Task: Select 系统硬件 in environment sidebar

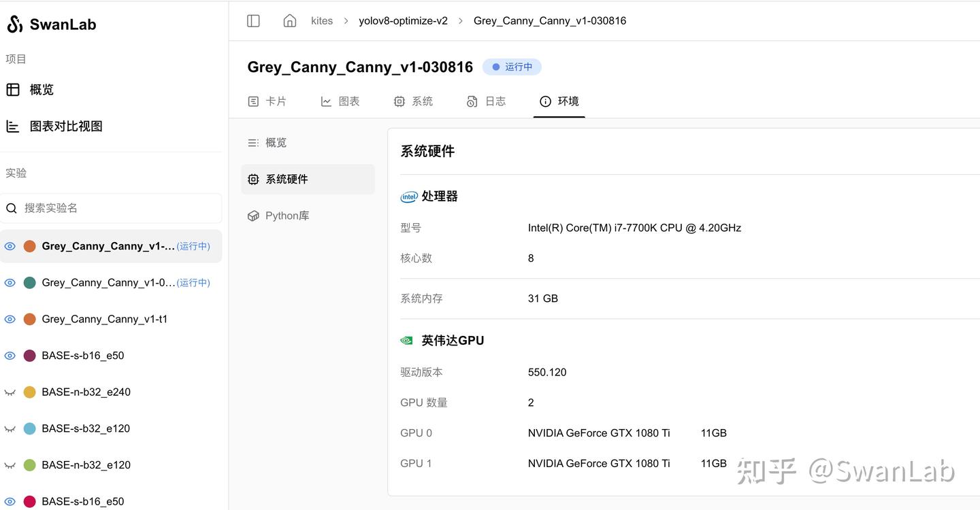Action: pyautogui.click(x=308, y=180)
